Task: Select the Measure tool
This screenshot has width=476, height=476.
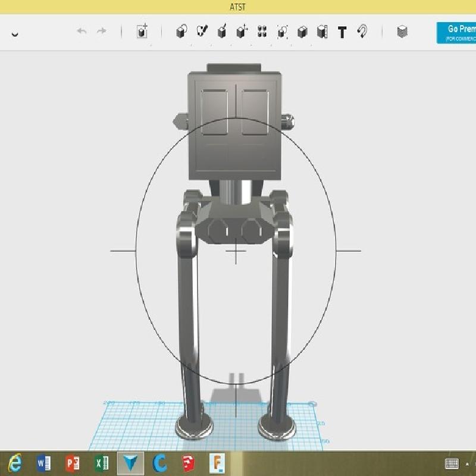Action: click(x=322, y=32)
